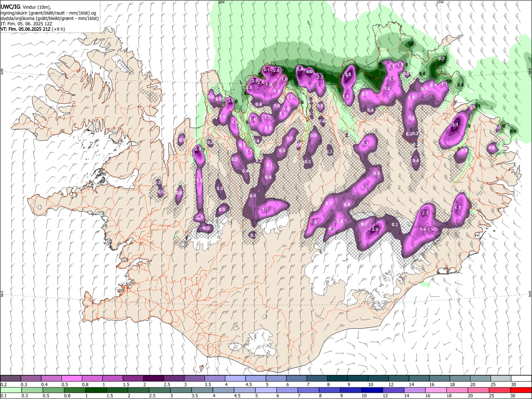Click the 20W longitude label
Viewport: 532px width, 399px height.
(221, 2)
